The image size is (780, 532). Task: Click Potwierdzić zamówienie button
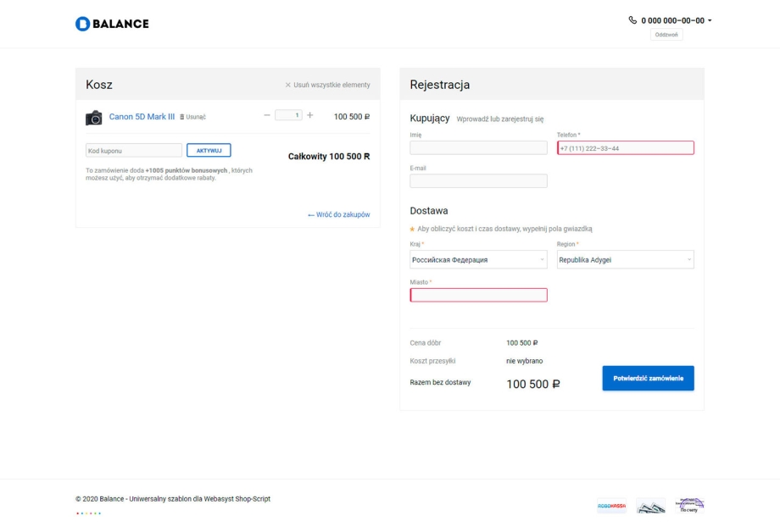(648, 378)
